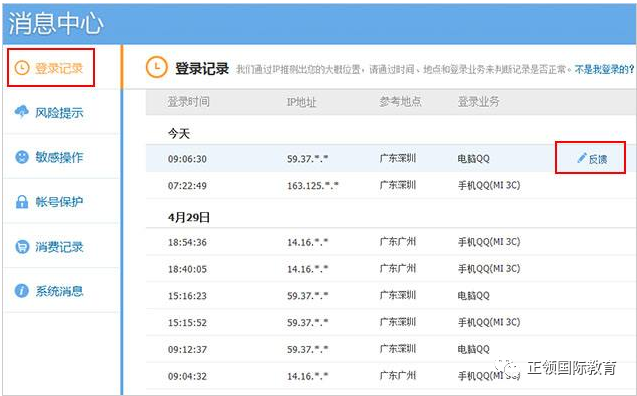The height and width of the screenshot is (396, 637).
Task: Click the face icon next to 敏感操作
Action: [22, 157]
